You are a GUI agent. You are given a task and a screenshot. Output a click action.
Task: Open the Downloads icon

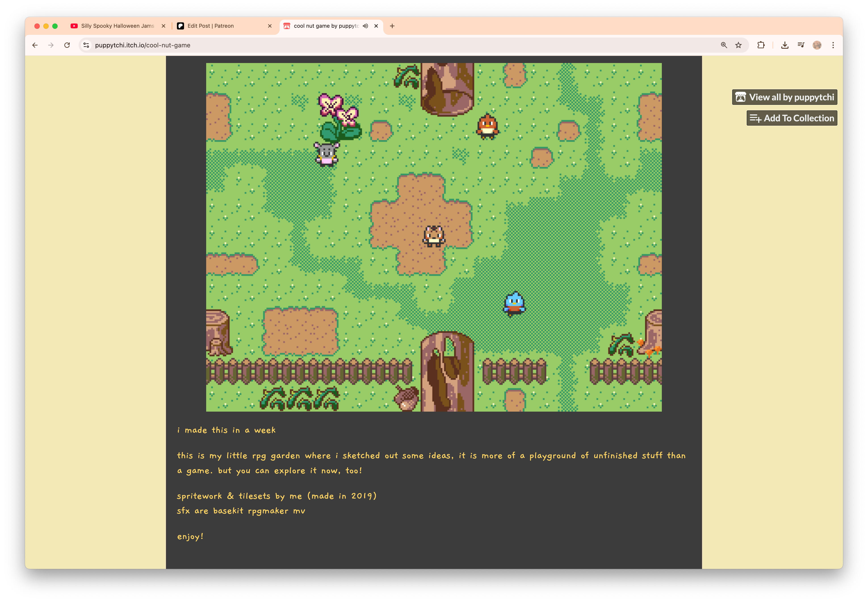[785, 45]
